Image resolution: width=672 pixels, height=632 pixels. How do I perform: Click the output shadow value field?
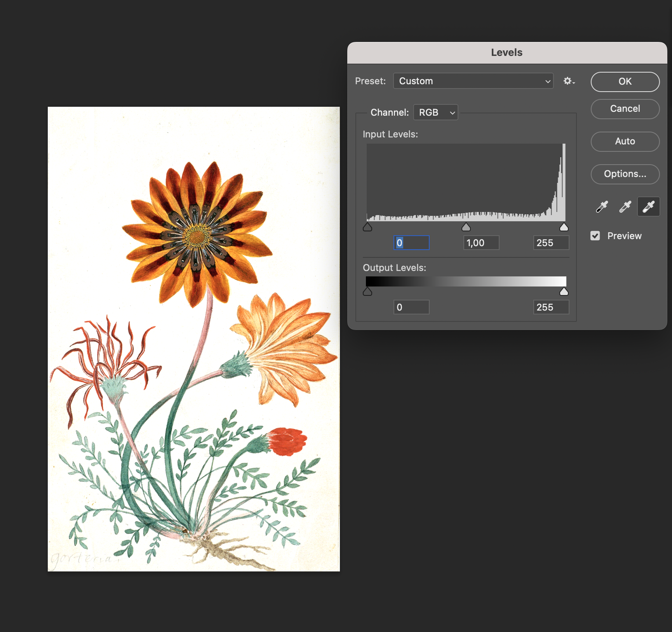(411, 307)
